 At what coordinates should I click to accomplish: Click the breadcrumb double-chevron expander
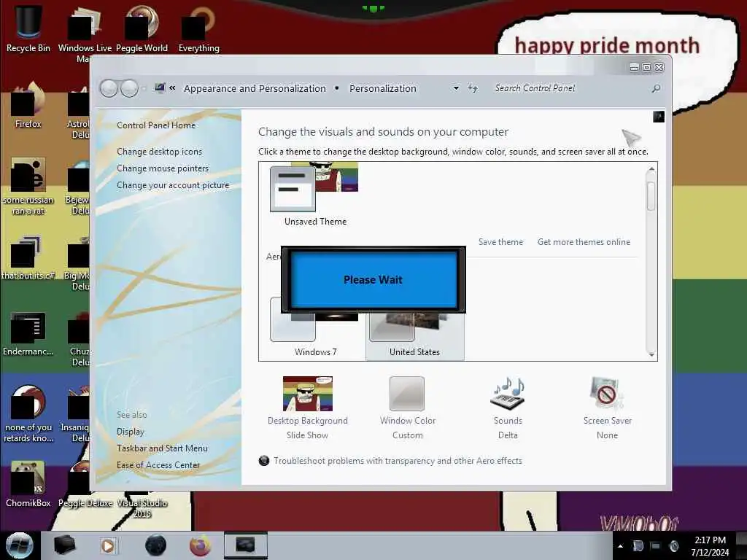point(172,88)
